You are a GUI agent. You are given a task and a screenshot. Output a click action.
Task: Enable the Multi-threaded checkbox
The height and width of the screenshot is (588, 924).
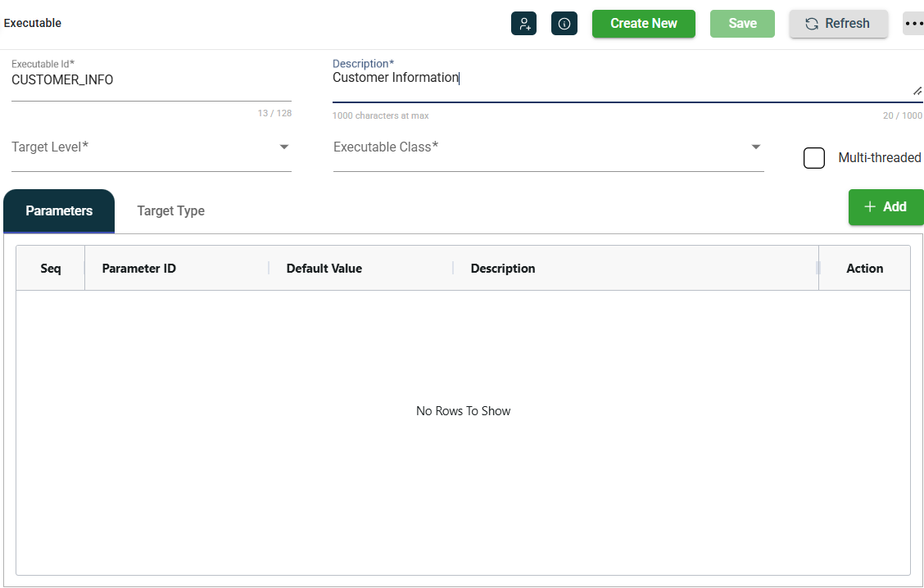[813, 158]
